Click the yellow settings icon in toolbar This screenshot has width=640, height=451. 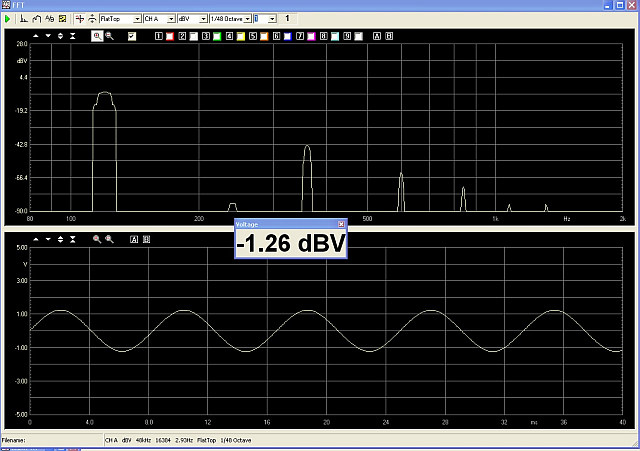(63, 19)
